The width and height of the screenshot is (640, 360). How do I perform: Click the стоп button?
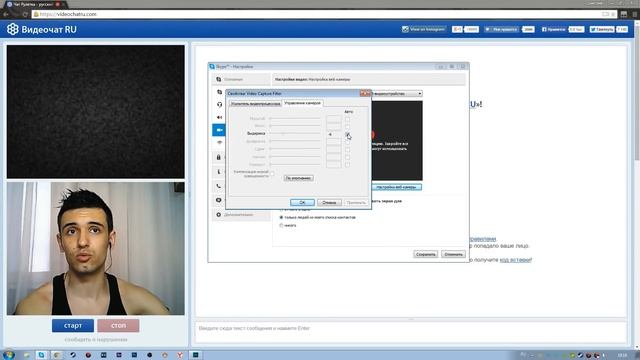click(x=118, y=325)
